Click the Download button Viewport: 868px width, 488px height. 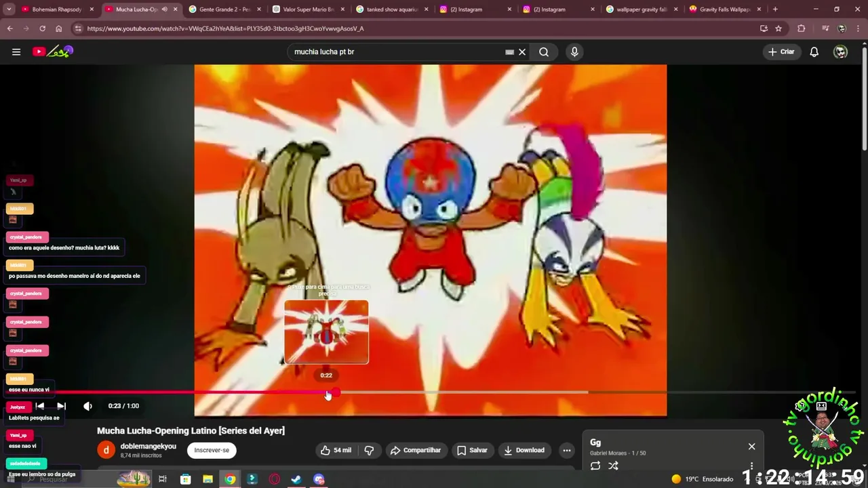click(x=524, y=450)
